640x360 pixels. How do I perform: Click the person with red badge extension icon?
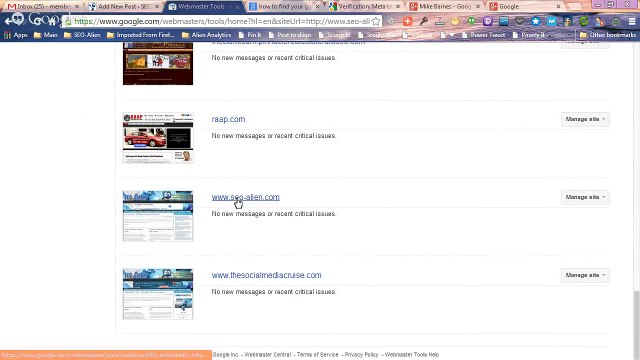(x=600, y=21)
